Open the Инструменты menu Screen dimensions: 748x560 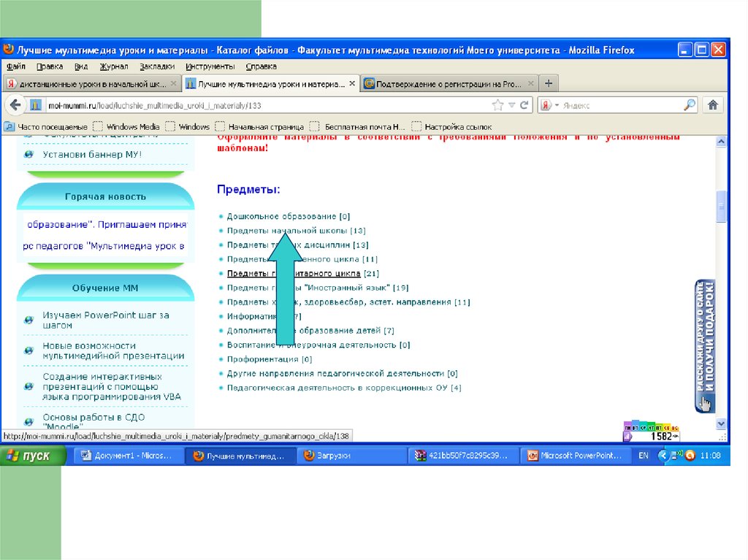click(209, 66)
